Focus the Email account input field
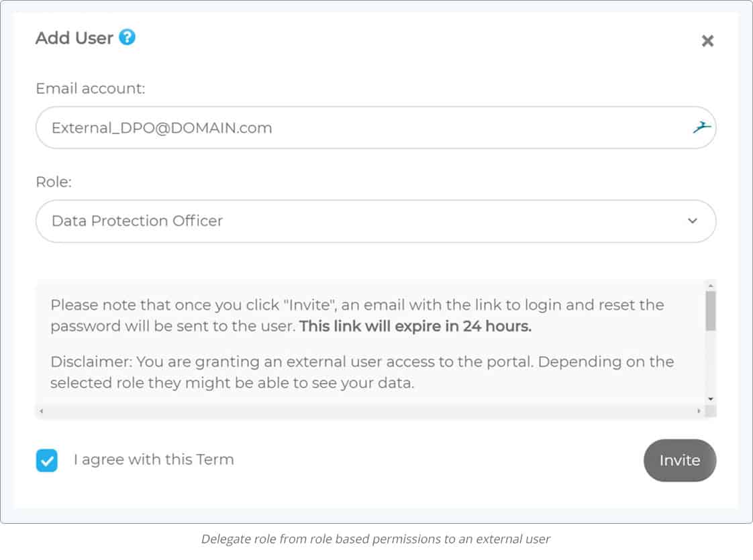The image size is (753, 560). tap(376, 127)
